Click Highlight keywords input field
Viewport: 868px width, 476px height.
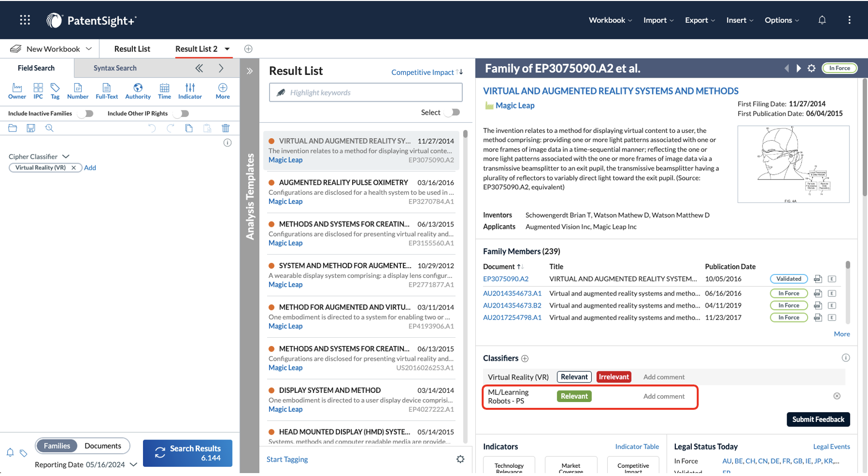tap(365, 92)
